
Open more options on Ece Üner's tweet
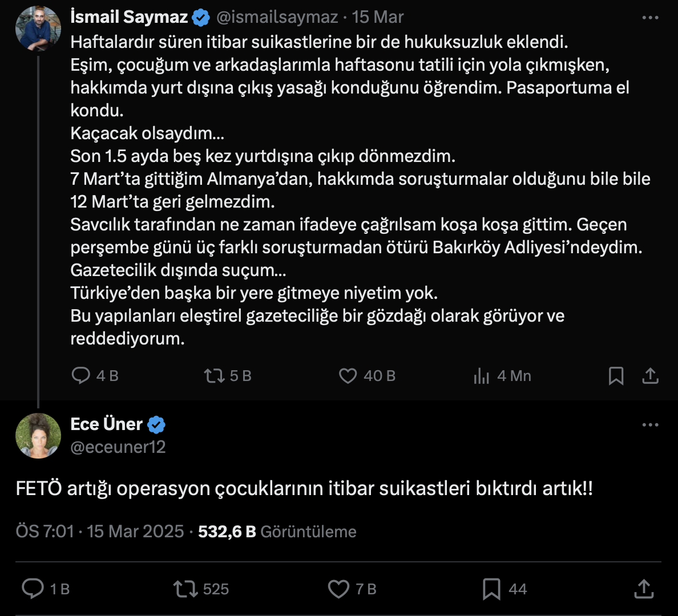650,425
